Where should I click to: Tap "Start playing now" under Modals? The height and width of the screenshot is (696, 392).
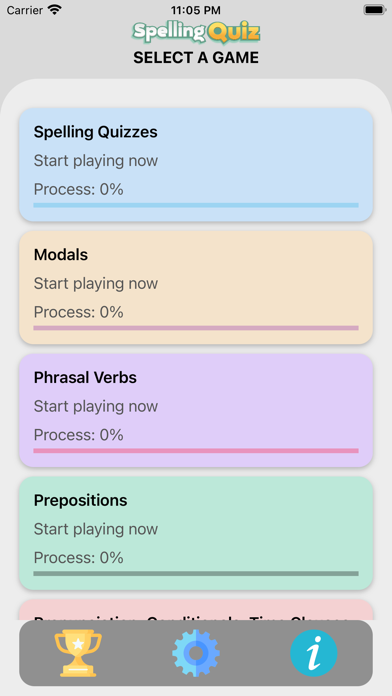point(96,284)
